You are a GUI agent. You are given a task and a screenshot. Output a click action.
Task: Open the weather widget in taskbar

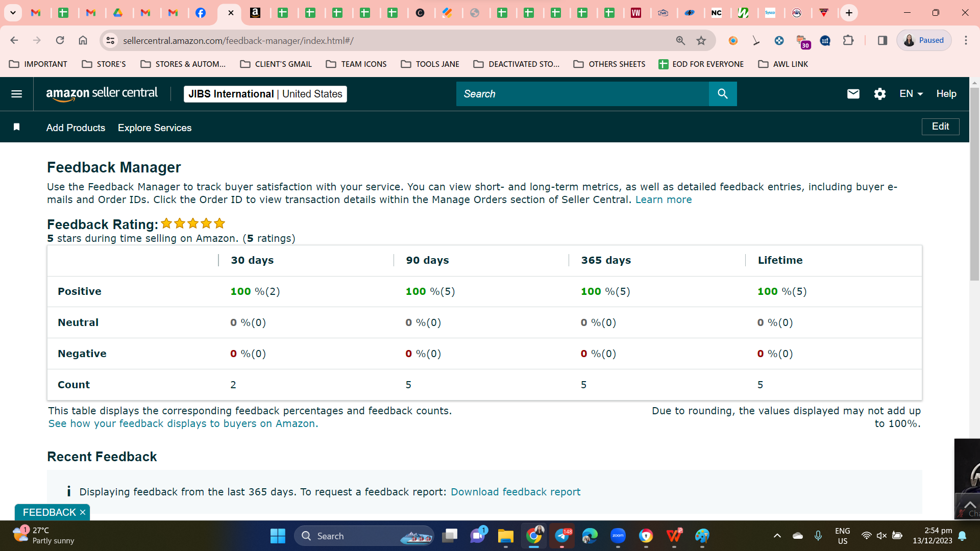(44, 536)
